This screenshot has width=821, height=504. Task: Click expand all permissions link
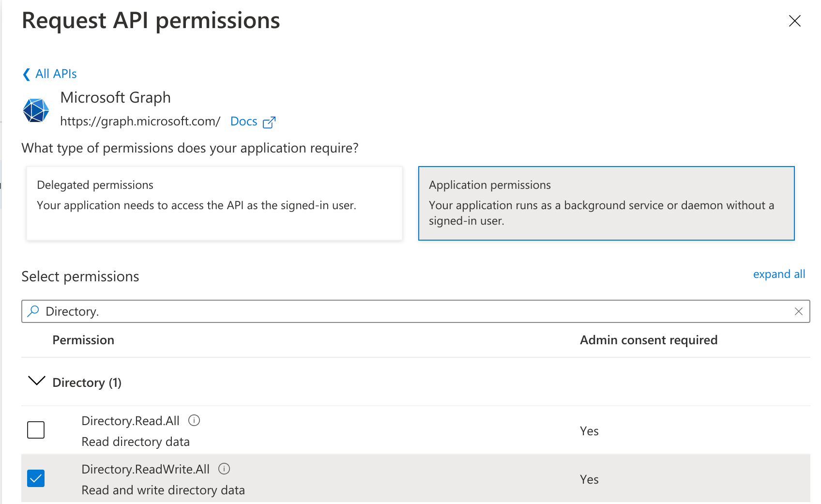[779, 274]
